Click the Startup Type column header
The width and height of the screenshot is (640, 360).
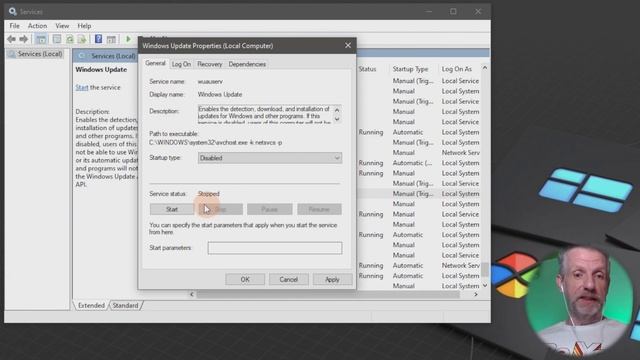410,69
